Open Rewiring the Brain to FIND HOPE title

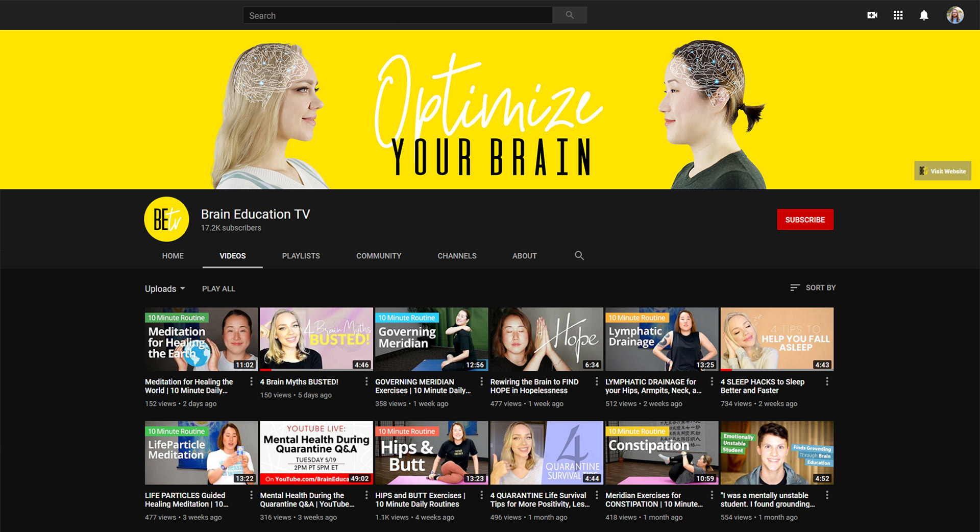pos(534,386)
